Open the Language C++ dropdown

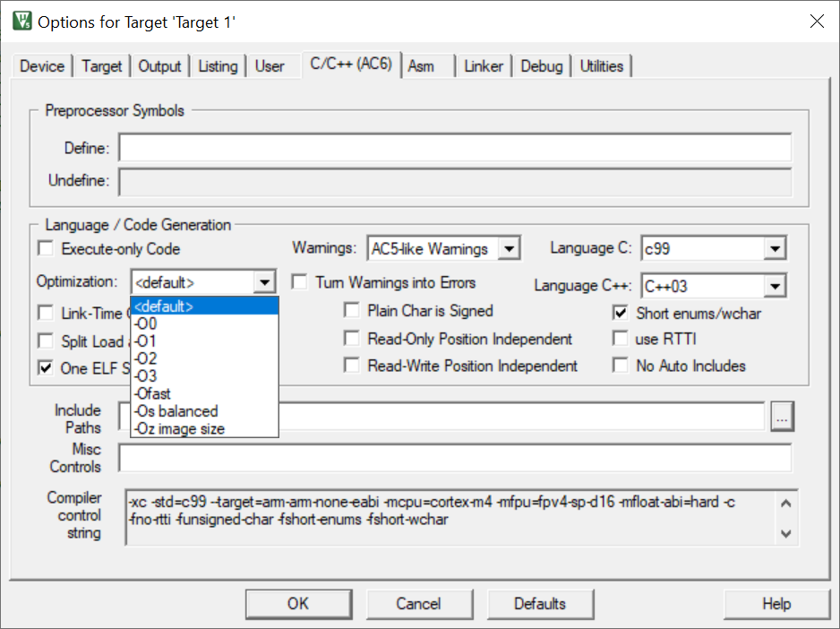coord(775,287)
